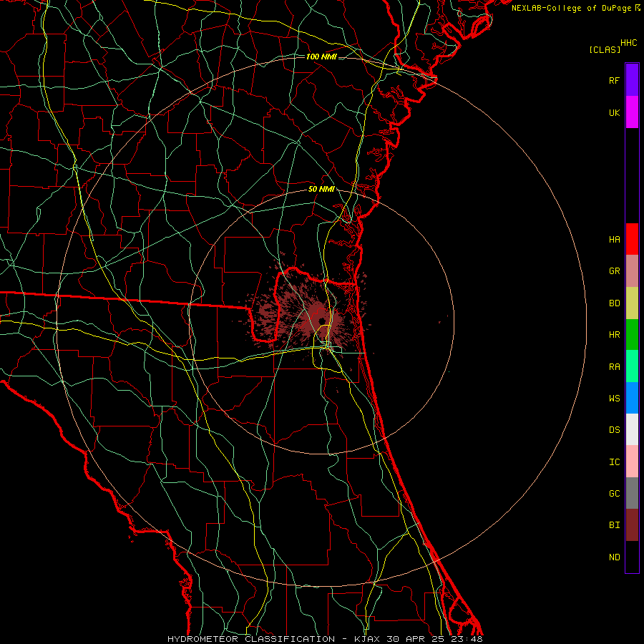
Task: Select the gray GC legend swatch
Action: 632,493
